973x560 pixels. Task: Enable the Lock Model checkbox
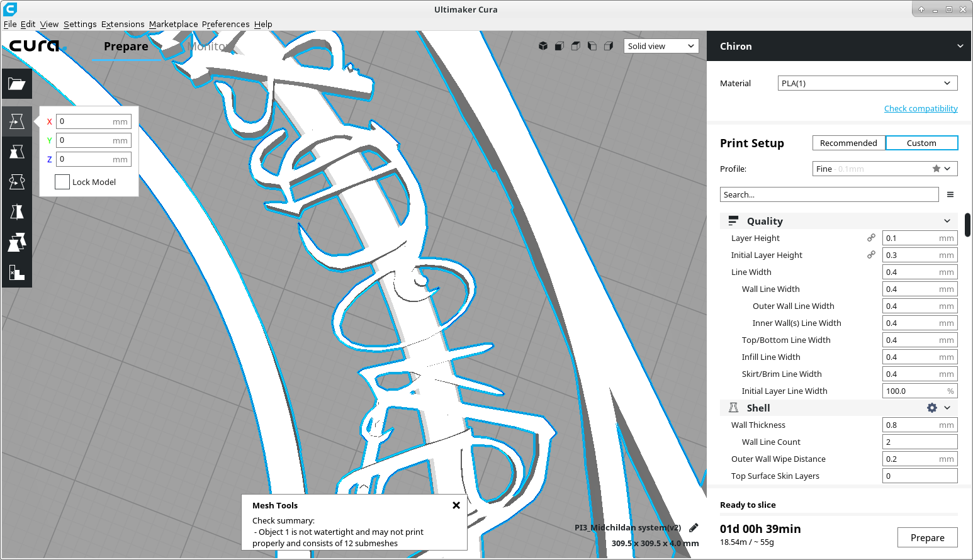[62, 181]
